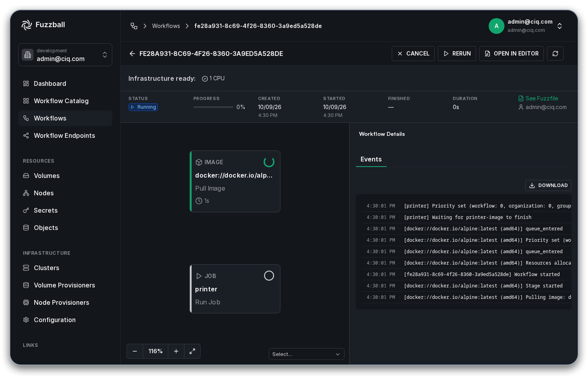Viewport: 588px width, 378px height.
Task: Click the Fuzzball logo icon
Action: pos(26,25)
